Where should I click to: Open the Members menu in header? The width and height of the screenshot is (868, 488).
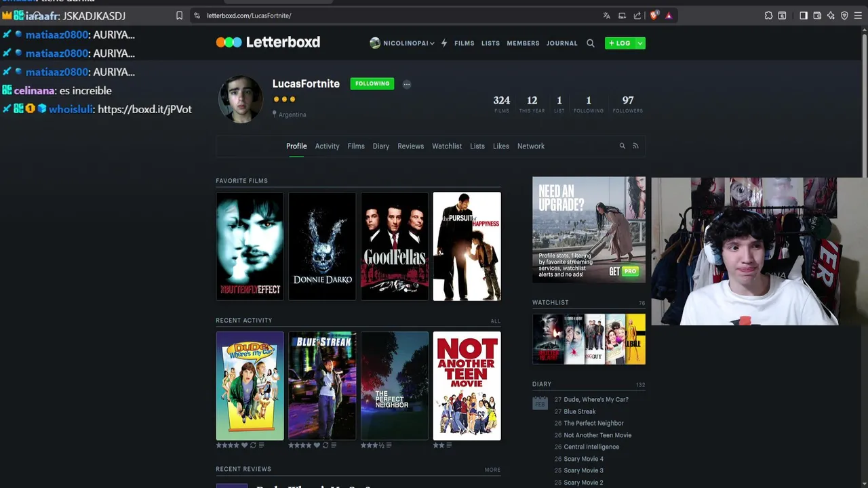tap(523, 43)
